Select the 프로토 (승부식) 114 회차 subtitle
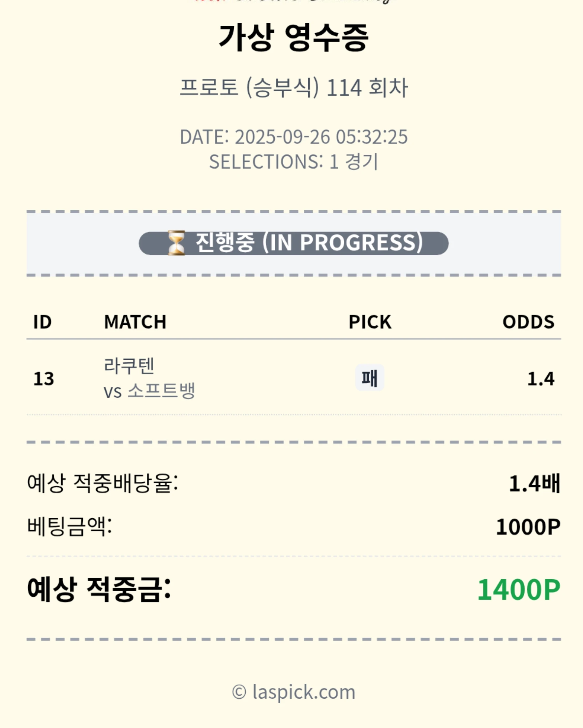The image size is (583, 728). coord(293,87)
